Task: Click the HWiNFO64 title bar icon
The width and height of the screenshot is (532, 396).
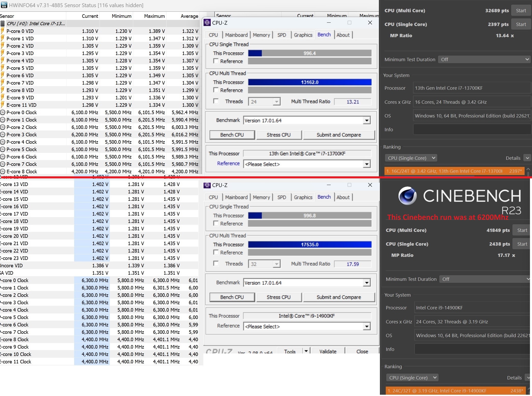Action: [x=4, y=5]
